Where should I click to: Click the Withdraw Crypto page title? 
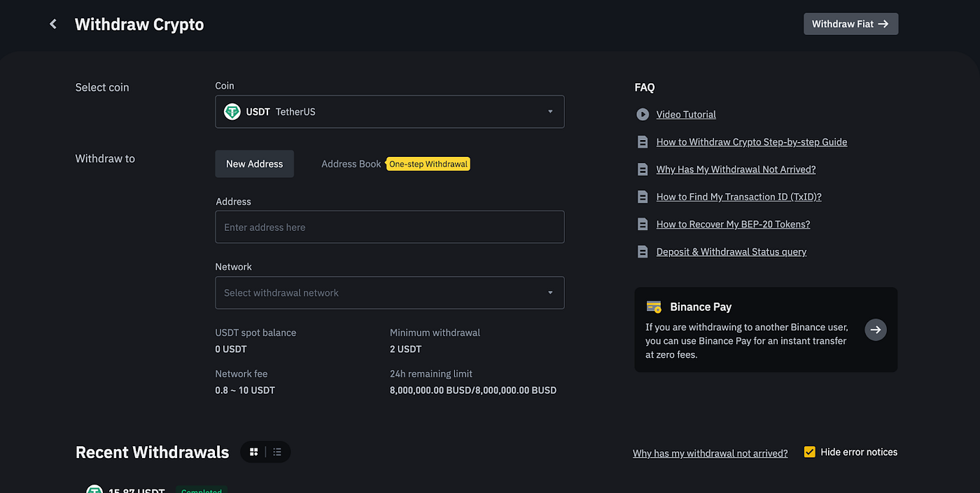(x=139, y=24)
